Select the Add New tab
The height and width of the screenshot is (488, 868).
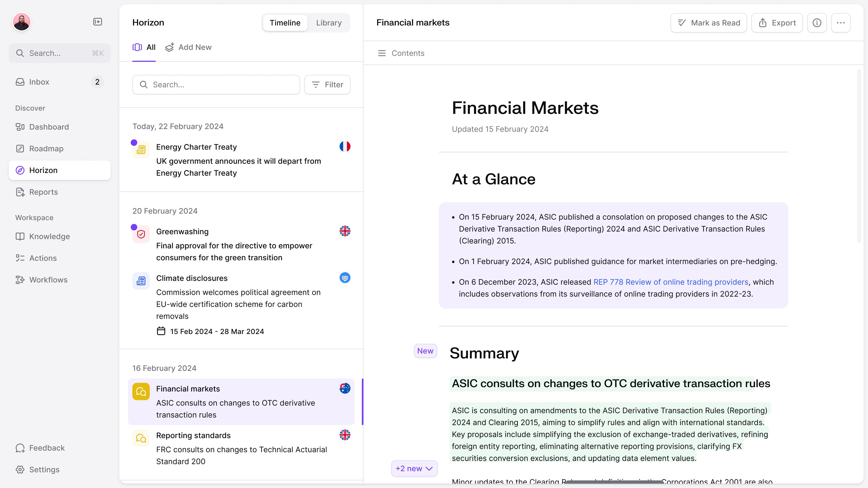(188, 47)
